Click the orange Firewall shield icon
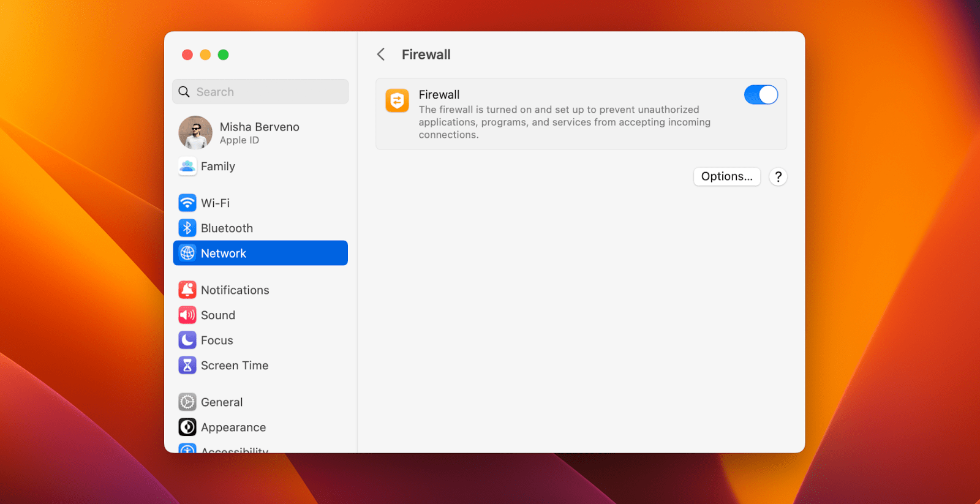The width and height of the screenshot is (980, 504). point(397,100)
